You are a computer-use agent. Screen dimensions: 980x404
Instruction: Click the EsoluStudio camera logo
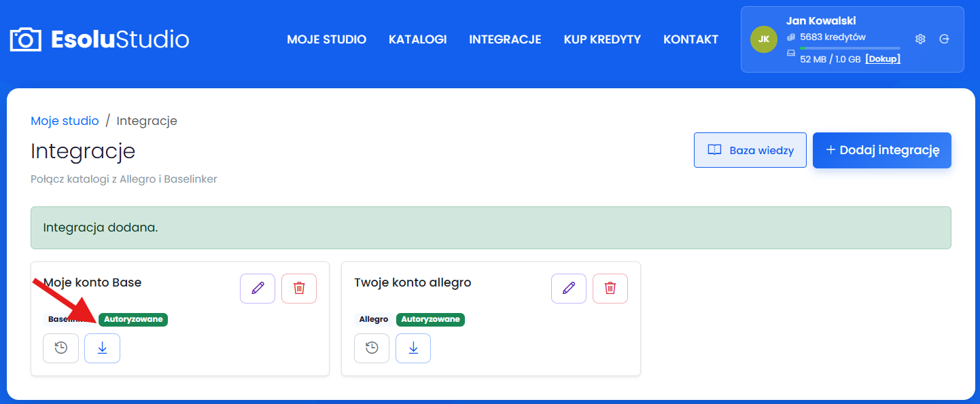99,39
